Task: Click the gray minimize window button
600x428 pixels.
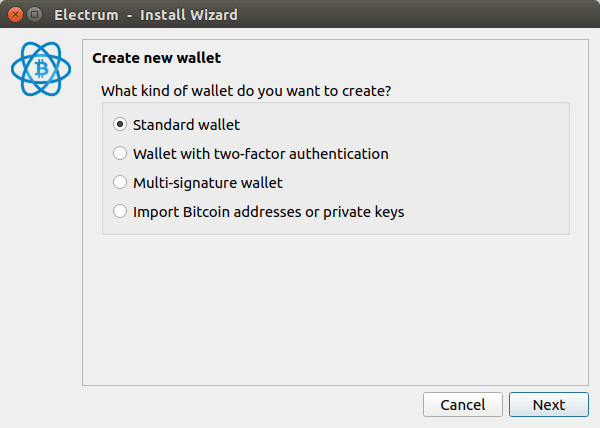Action: pos(35,15)
